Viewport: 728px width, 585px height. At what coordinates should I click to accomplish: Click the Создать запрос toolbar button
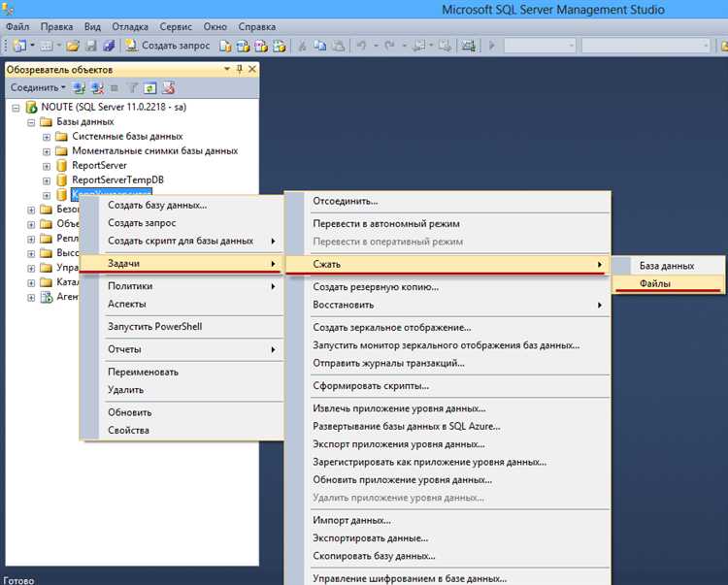[x=166, y=46]
